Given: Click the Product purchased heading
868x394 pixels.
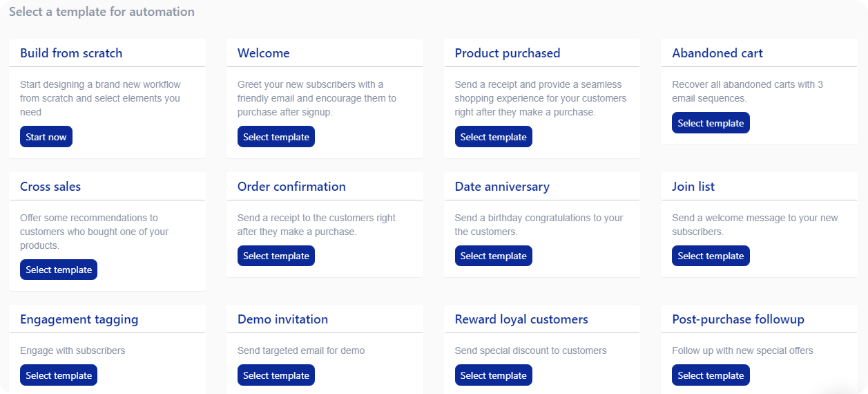Looking at the screenshot, I should point(508,53).
